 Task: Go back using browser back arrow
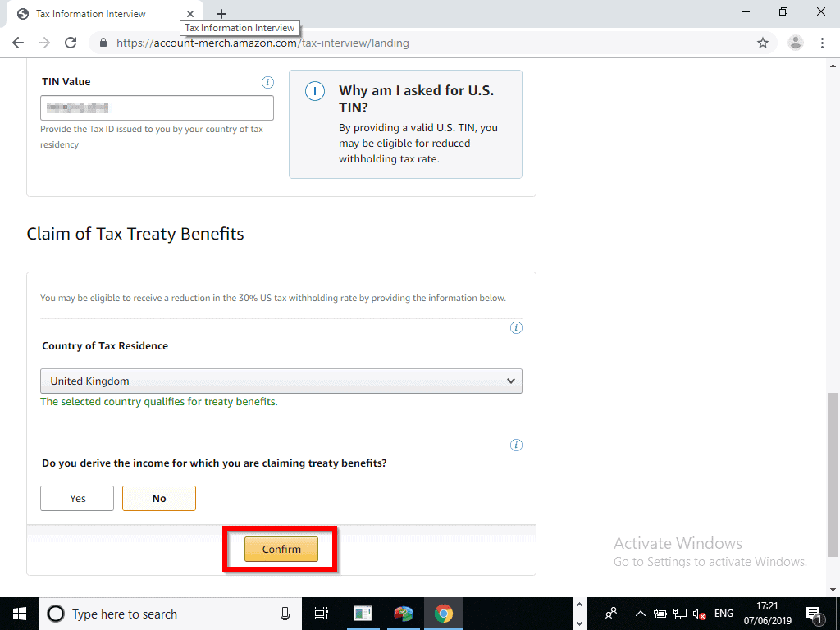[18, 43]
